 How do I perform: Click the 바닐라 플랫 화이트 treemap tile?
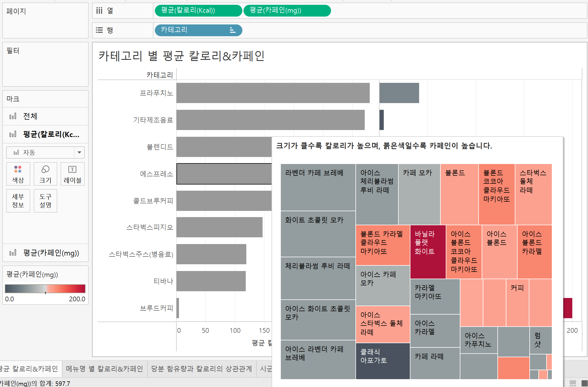[x=428, y=251]
